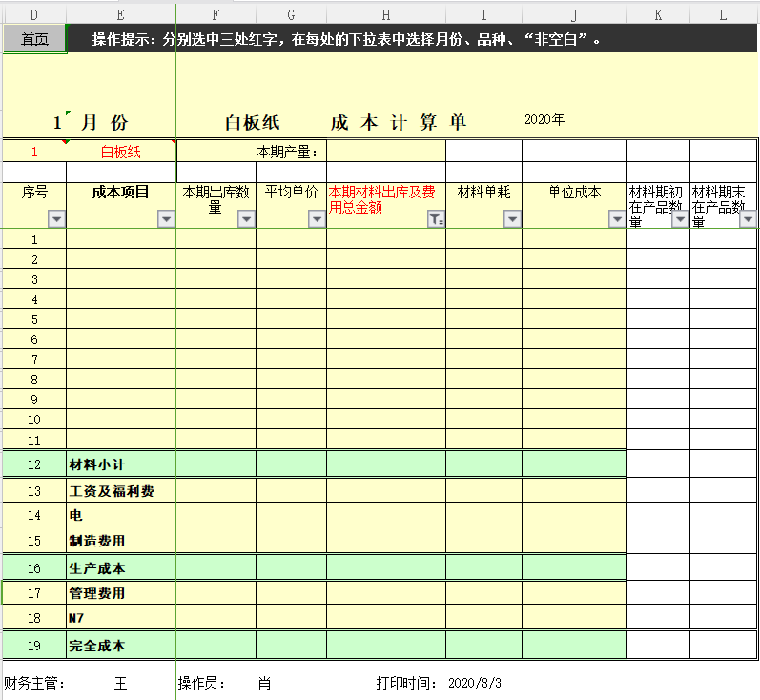Open the 本期出库数量 filter dropdown
This screenshot has height=700, width=760.
click(247, 219)
